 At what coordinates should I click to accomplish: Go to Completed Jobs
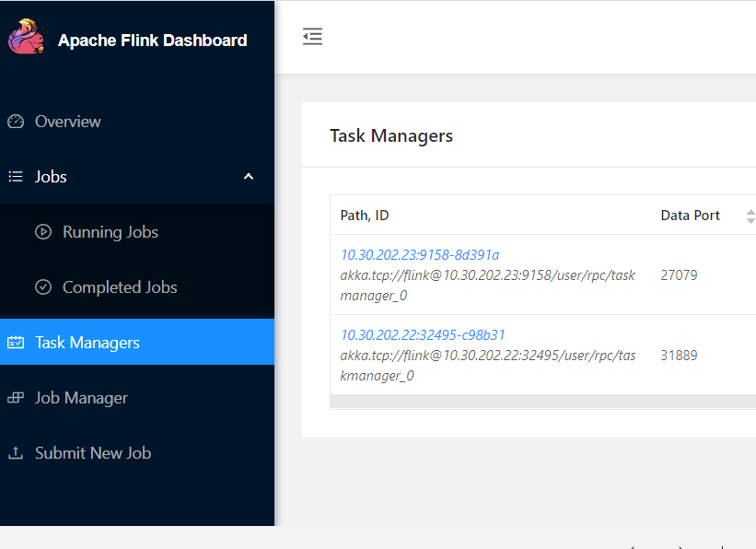point(137,287)
